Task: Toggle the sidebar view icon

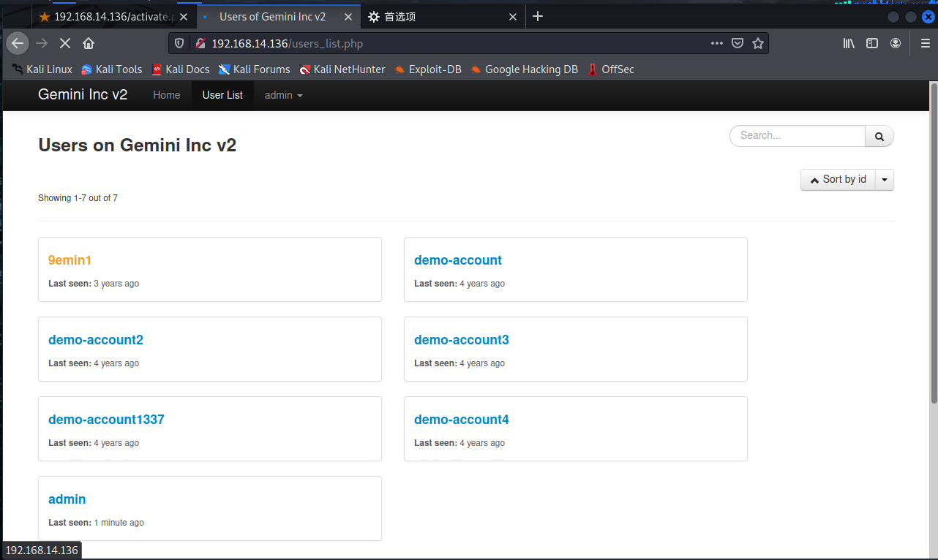Action: click(872, 43)
